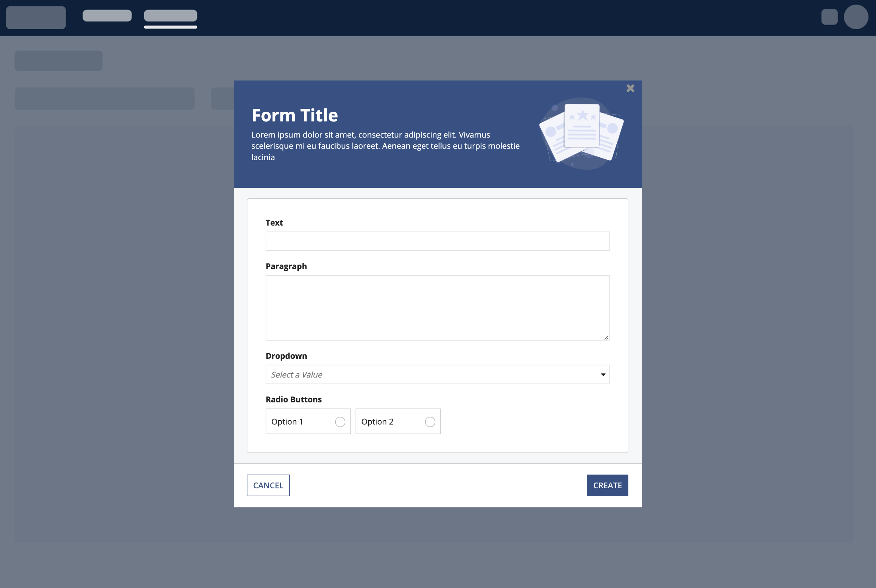The image size is (876, 588).
Task: Select the Option 2 radio button
Action: [430, 422]
